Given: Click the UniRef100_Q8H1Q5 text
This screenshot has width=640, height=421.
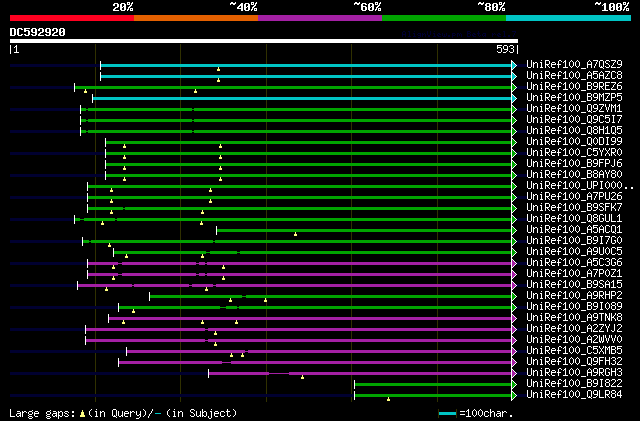Looking at the screenshot, I should (574, 131).
